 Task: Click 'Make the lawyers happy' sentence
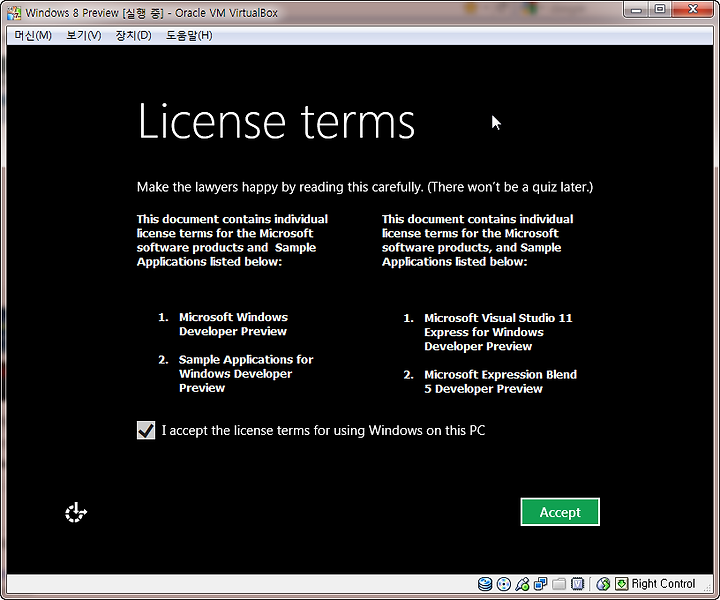pyautogui.click(x=365, y=187)
